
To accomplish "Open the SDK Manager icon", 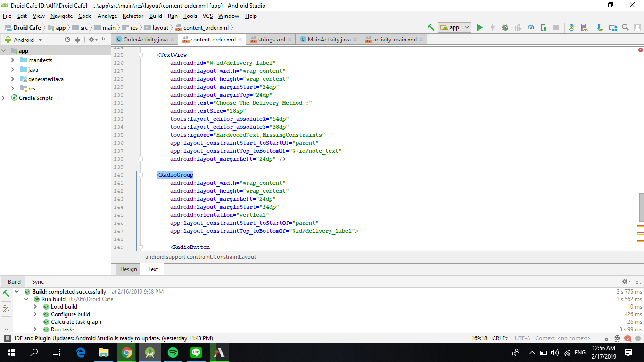I will point(599,27).
